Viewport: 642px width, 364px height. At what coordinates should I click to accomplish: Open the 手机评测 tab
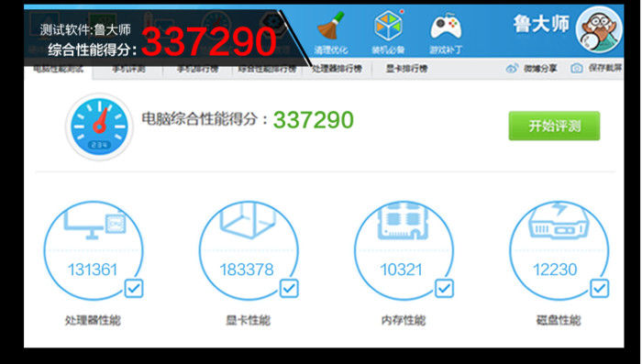click(128, 69)
